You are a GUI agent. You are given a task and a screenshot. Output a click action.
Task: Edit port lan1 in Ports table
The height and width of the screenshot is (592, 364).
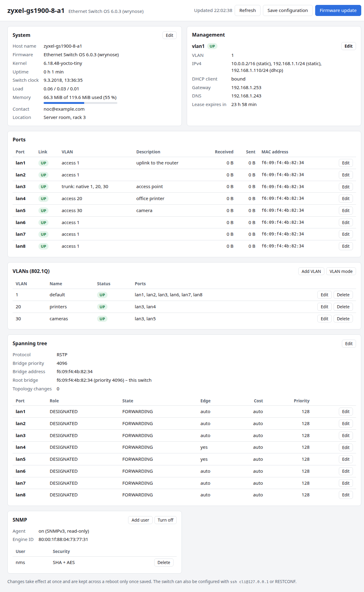(346, 163)
